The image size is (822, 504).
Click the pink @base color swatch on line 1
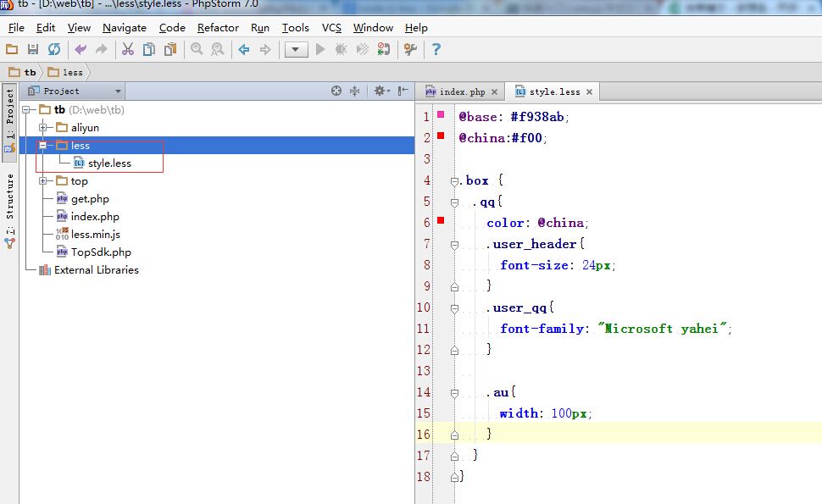(x=441, y=114)
